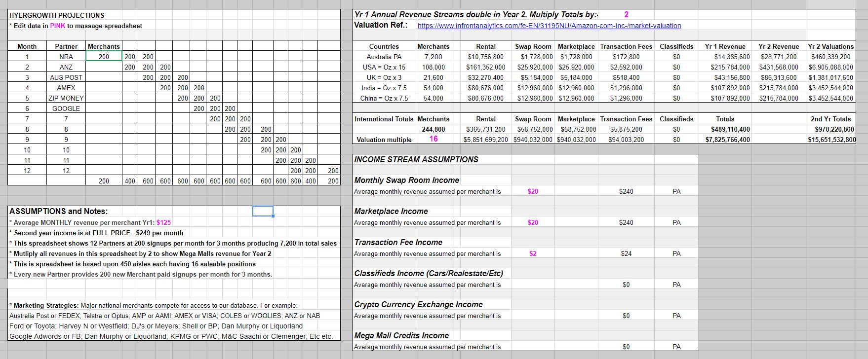This screenshot has height=359, width=868.
Task: Click the INCOME STREAM ASSUMPTIONS heading
Action: 416,160
